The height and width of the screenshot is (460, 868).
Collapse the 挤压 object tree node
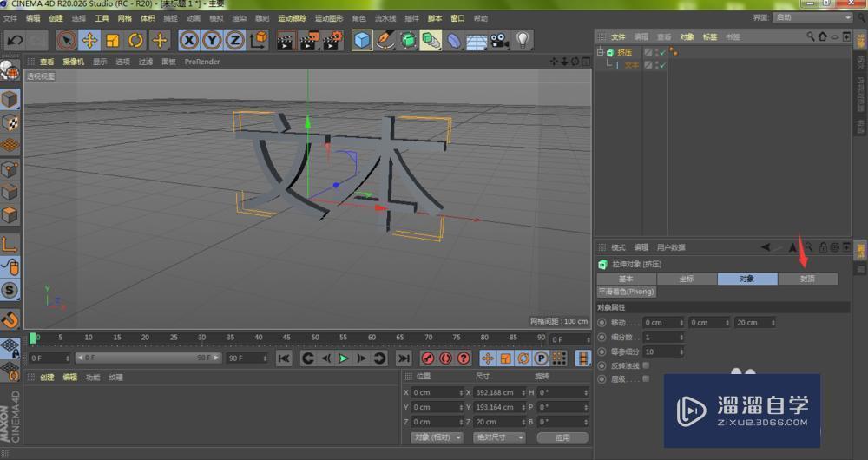click(600, 53)
